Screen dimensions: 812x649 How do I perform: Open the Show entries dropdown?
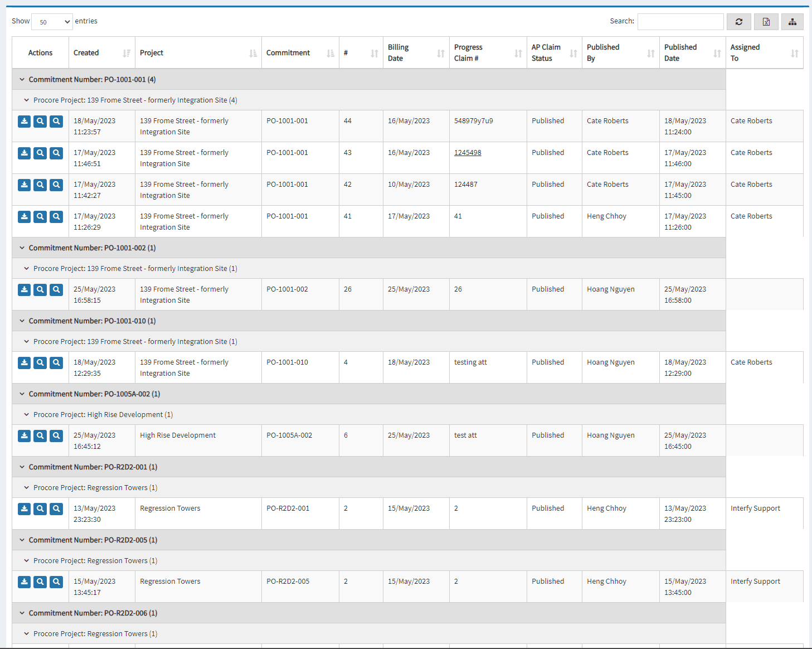(51, 21)
